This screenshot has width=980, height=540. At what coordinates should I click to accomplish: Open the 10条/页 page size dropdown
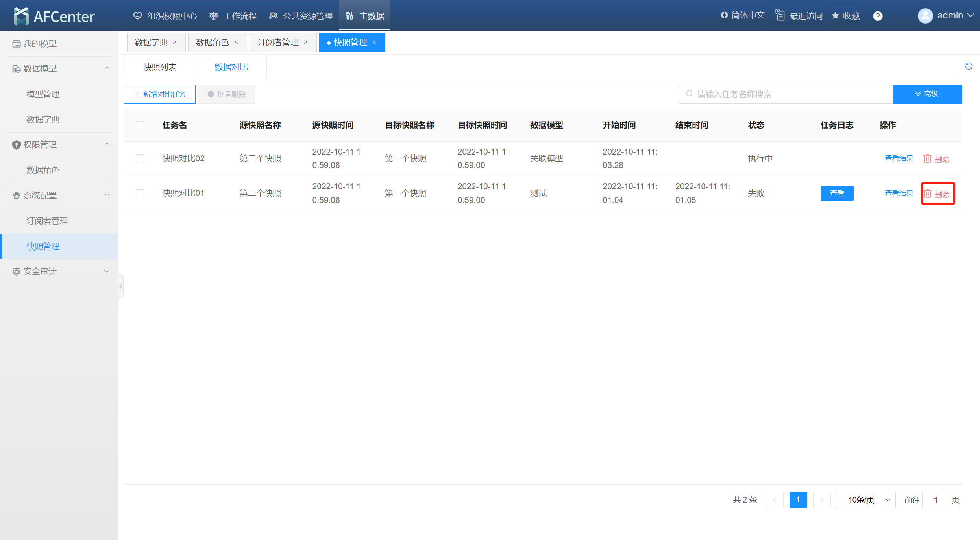(x=866, y=500)
